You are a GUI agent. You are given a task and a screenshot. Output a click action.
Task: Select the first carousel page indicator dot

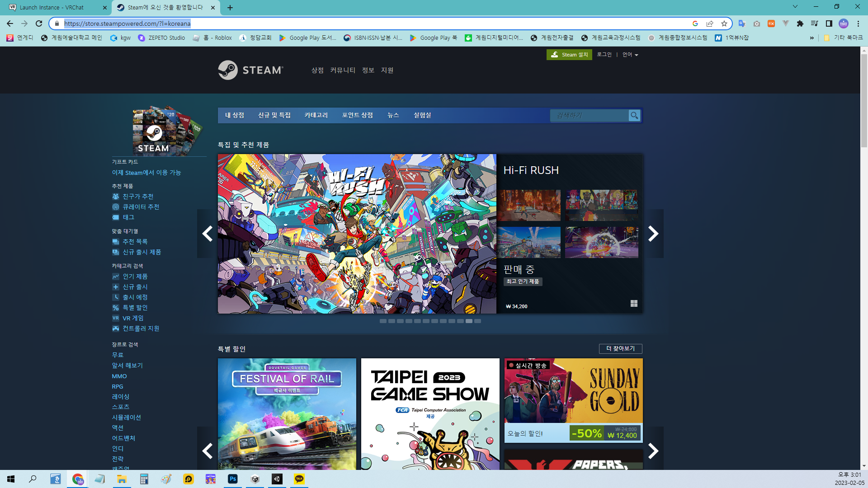pos(383,321)
